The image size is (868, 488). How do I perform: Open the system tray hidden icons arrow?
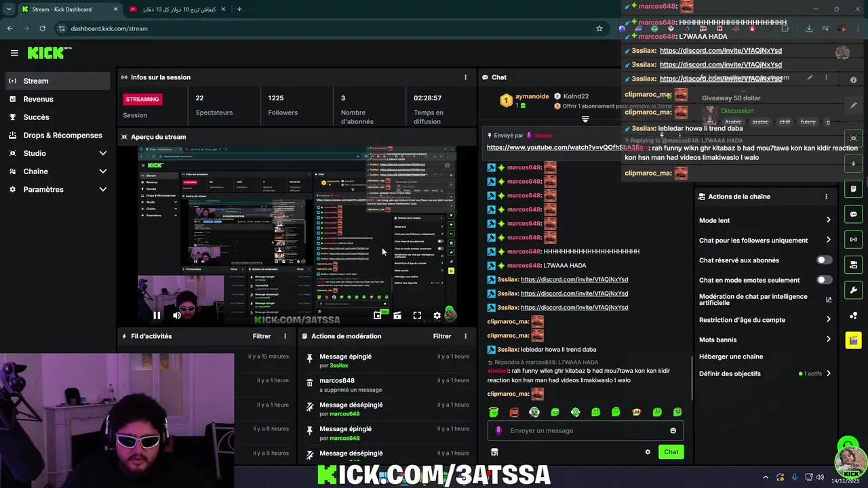point(766,477)
